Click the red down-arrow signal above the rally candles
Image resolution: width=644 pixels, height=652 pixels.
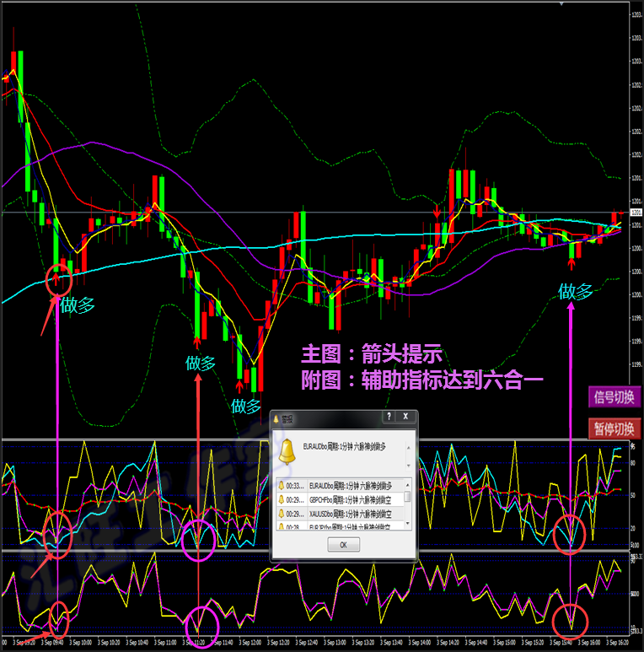tap(437, 212)
